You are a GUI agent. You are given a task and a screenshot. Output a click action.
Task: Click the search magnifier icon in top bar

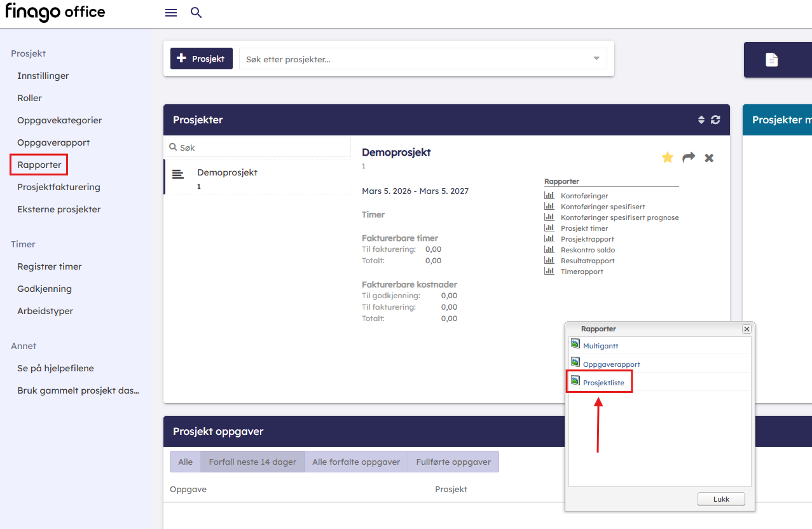click(x=196, y=13)
